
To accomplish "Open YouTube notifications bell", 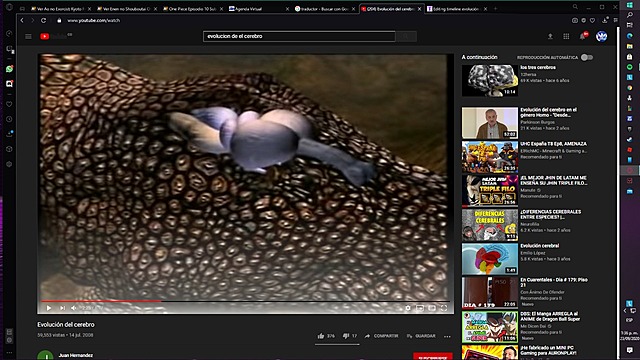I will click(x=583, y=36).
